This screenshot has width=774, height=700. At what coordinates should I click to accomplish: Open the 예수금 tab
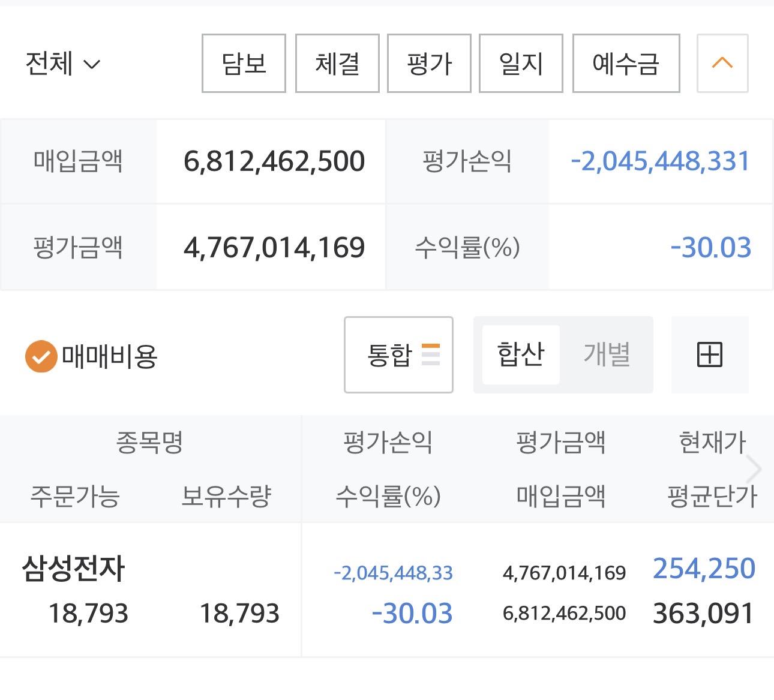(x=626, y=64)
